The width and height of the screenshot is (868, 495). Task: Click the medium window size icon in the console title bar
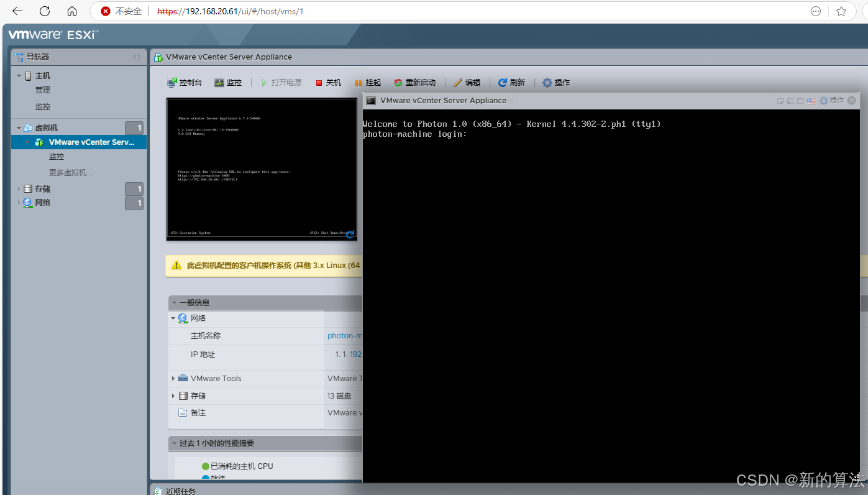pos(790,101)
